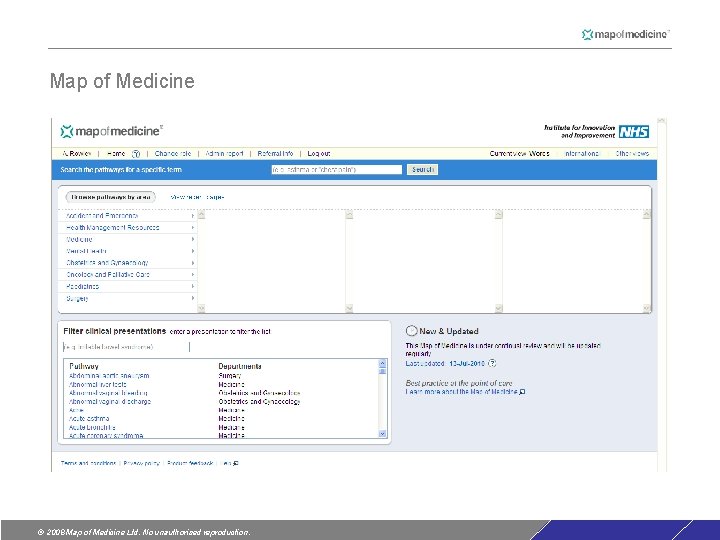Click the pathway list scroll-down arrow
720x540 pixels.
click(382, 434)
